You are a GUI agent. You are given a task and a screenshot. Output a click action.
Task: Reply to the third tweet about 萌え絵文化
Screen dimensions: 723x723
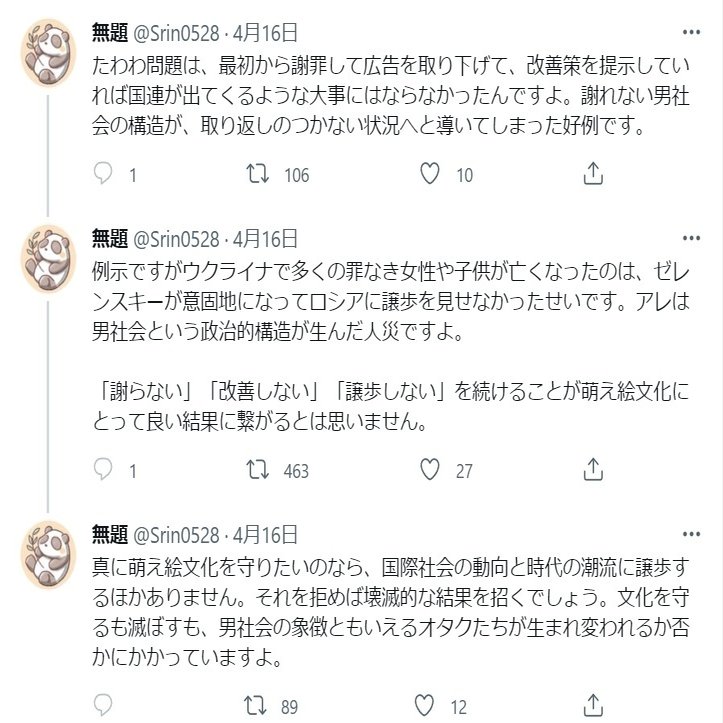point(104,705)
